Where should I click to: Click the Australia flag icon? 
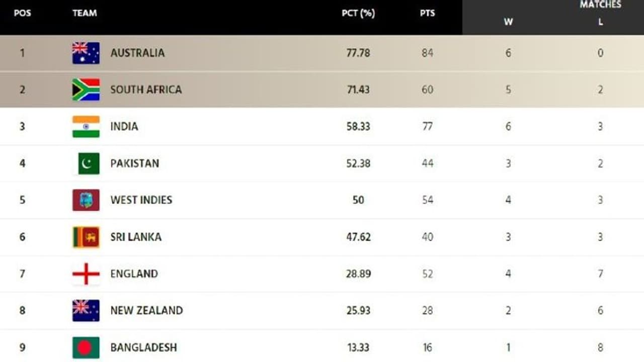(86, 53)
